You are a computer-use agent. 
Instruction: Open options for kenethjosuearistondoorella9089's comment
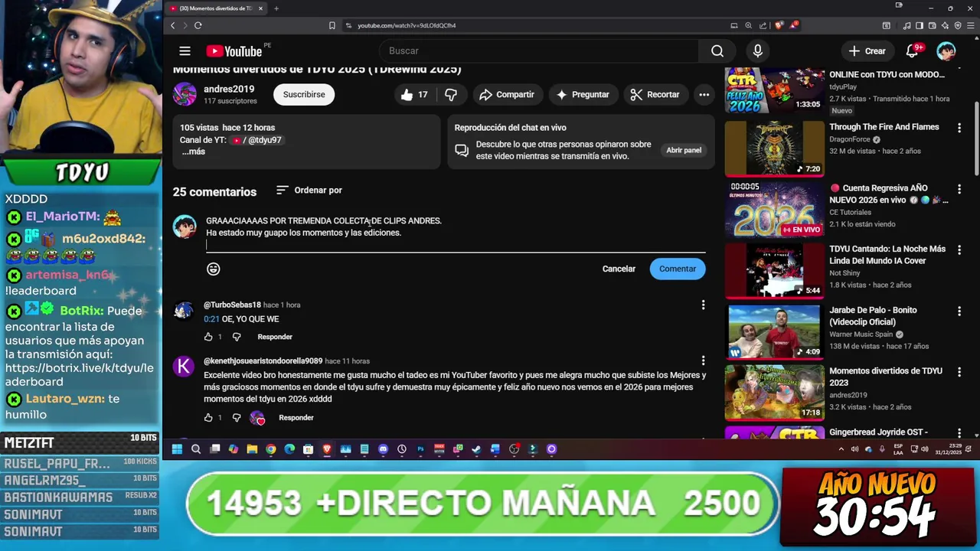coord(703,360)
